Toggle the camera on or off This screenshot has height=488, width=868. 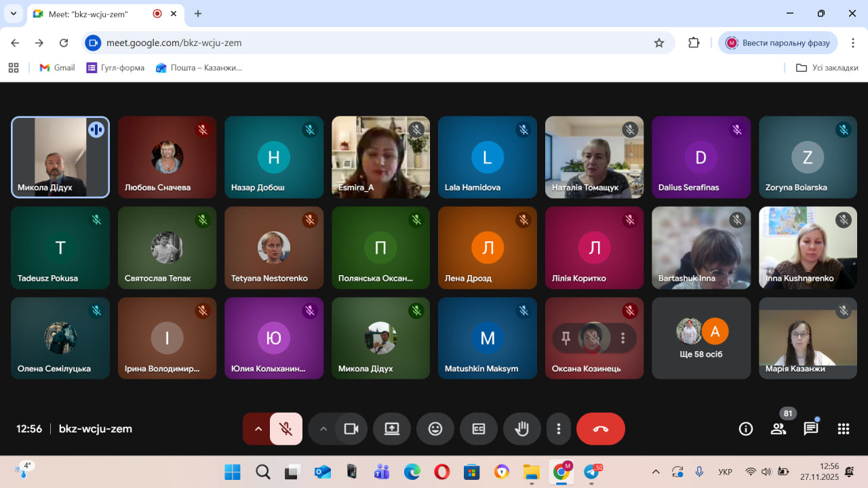(351, 428)
